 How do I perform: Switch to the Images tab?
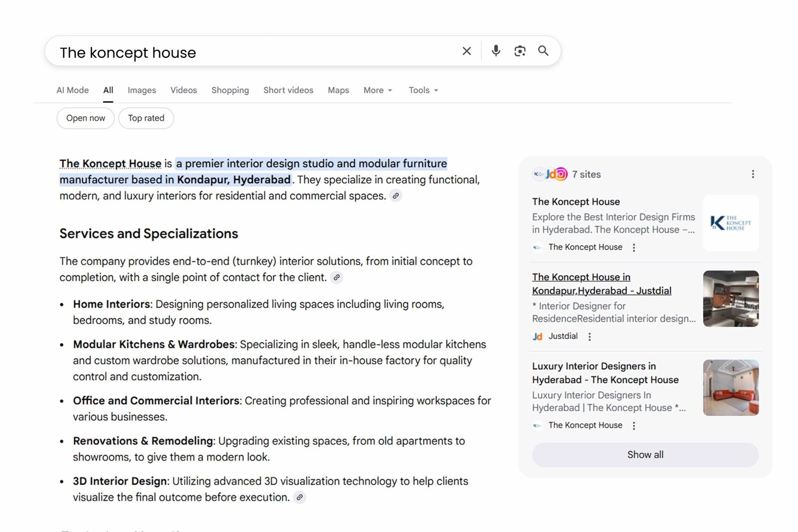coord(142,90)
